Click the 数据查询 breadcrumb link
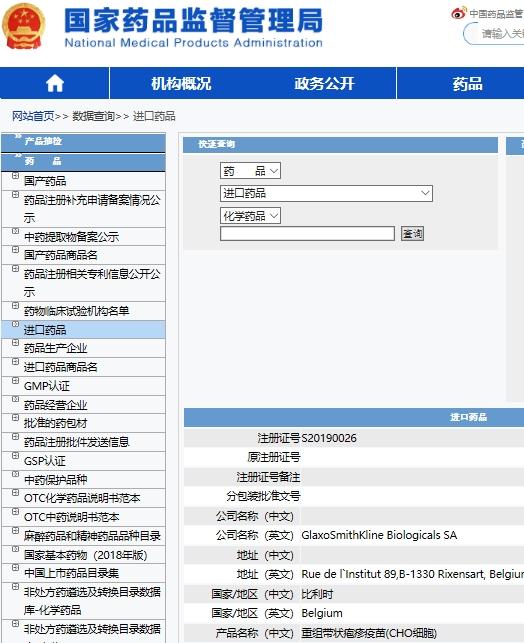The image size is (524, 643). (x=93, y=116)
